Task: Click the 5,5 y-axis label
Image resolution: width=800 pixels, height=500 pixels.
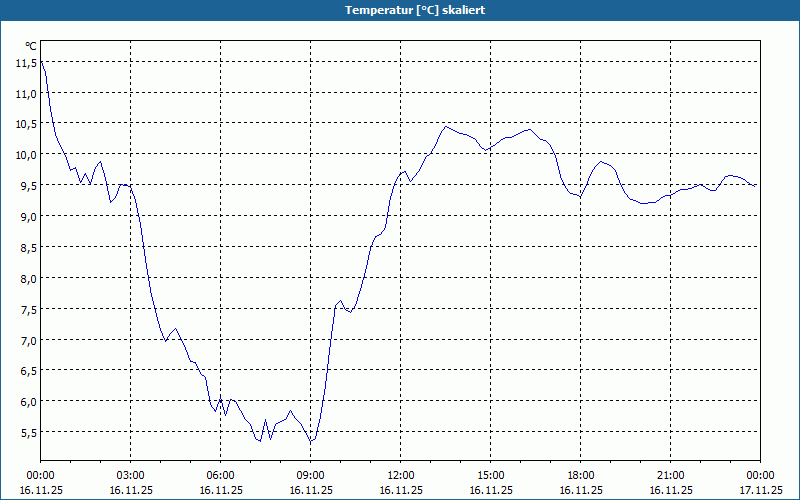Action: [29, 433]
